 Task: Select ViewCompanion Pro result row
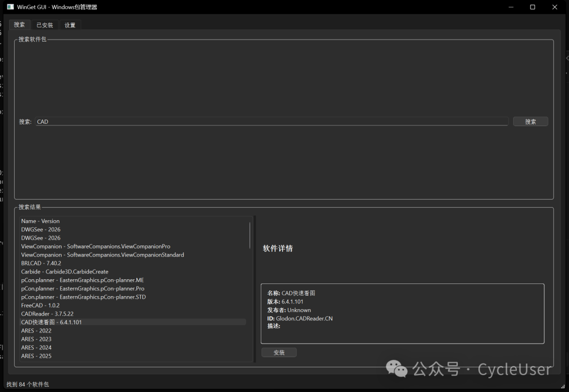[x=133, y=247]
